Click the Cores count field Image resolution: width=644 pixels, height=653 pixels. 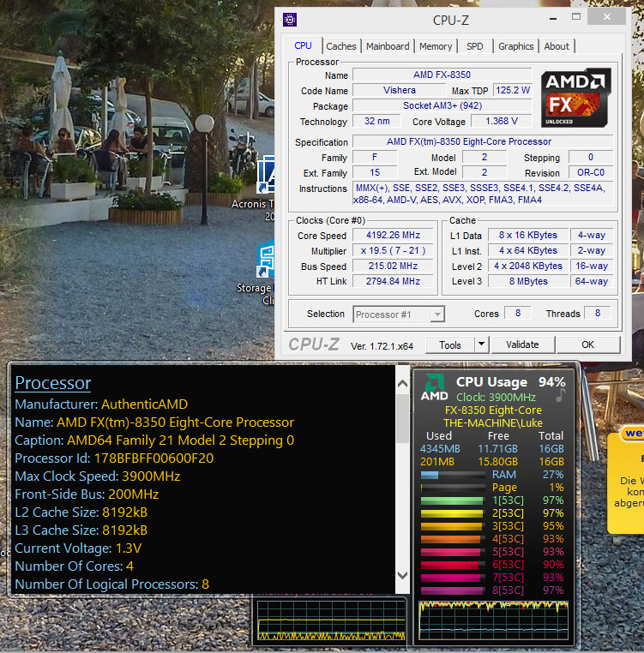click(x=518, y=313)
